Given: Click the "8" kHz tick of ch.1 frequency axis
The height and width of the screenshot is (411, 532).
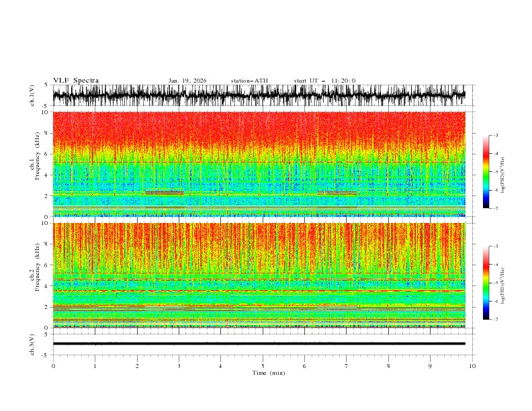Looking at the screenshot, I should (46, 133).
